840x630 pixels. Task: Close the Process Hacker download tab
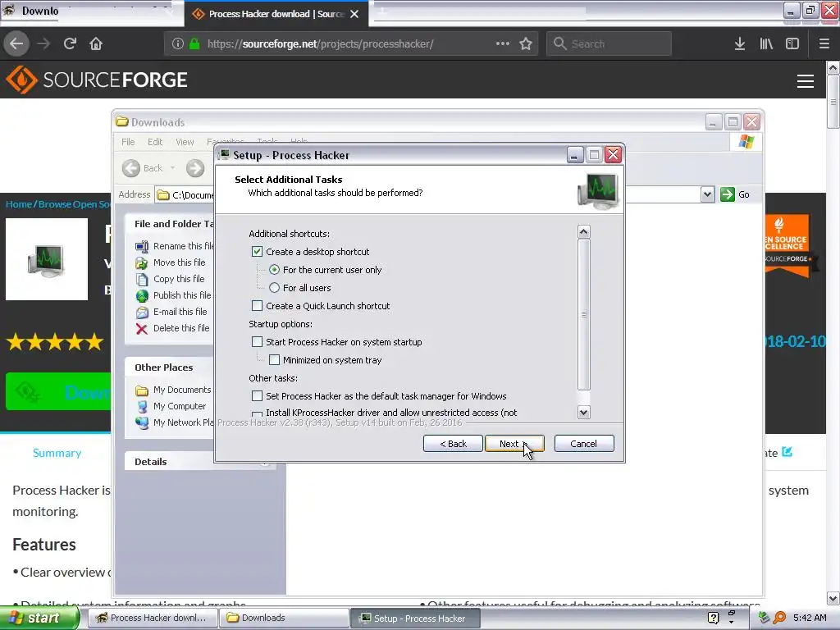[x=354, y=14]
